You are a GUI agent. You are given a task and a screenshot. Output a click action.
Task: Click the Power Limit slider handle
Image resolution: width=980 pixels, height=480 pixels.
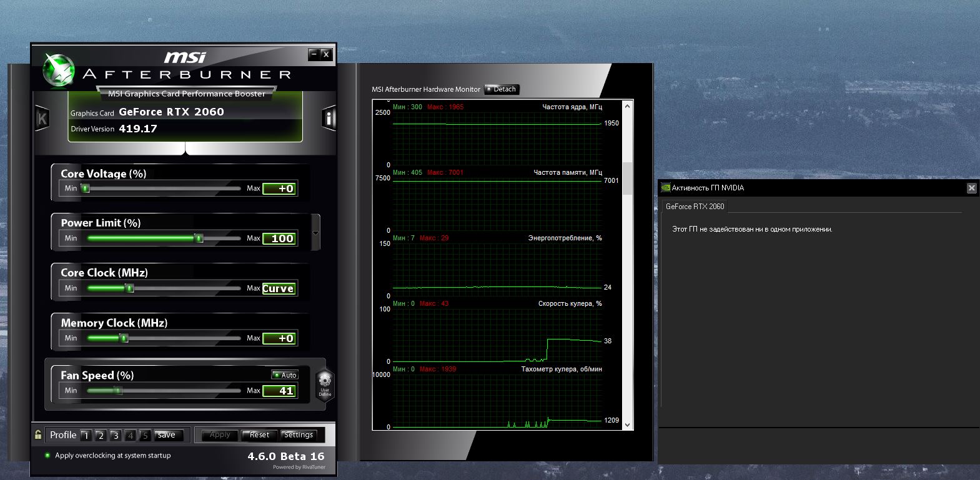[199, 238]
